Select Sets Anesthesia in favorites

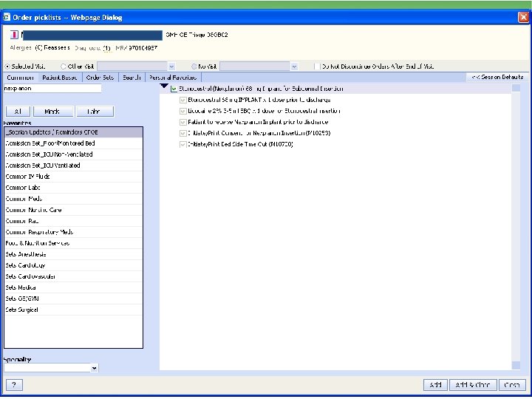click(73, 254)
